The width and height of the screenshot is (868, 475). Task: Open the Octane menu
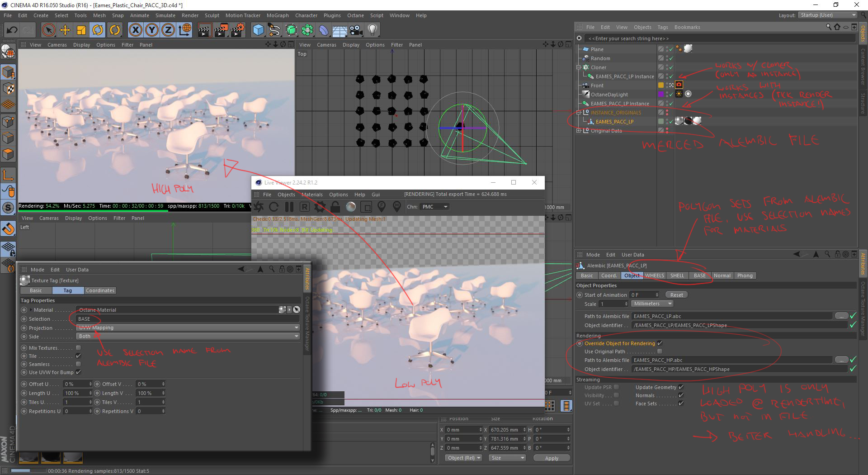355,15
